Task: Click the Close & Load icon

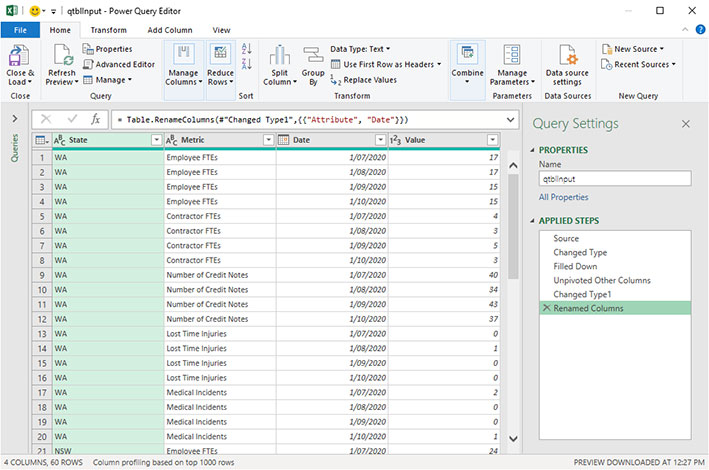Action: click(x=19, y=55)
